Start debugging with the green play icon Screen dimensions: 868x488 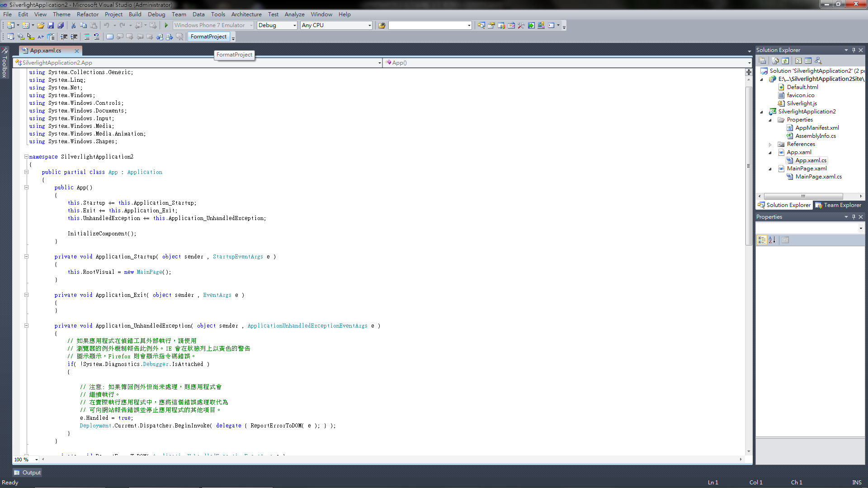tap(166, 25)
